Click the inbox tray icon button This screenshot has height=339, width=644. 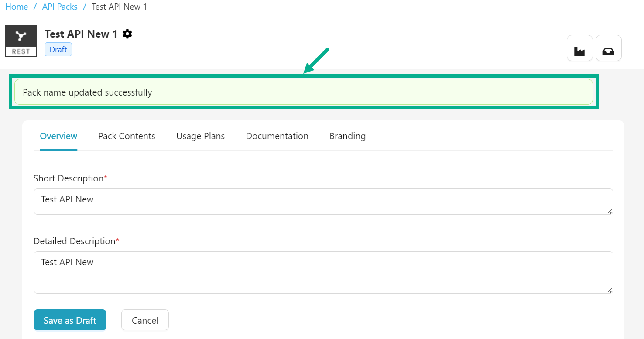(x=608, y=48)
